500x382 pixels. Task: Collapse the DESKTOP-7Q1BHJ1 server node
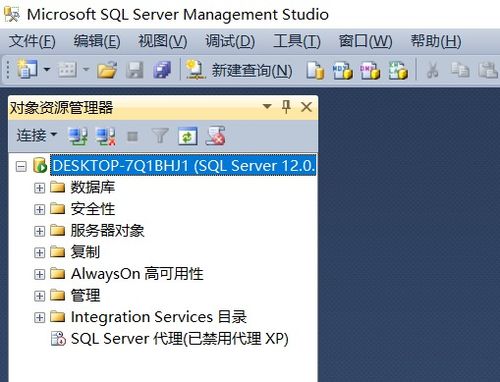click(x=21, y=166)
